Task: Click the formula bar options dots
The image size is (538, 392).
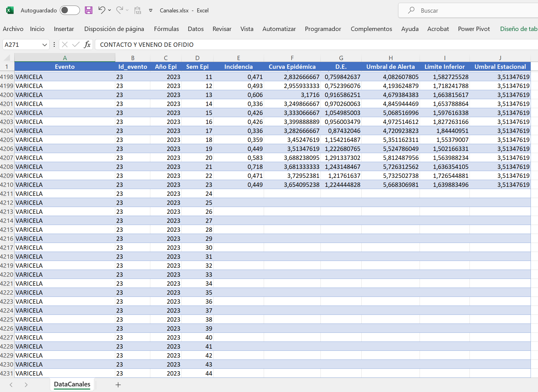Action: click(54, 45)
